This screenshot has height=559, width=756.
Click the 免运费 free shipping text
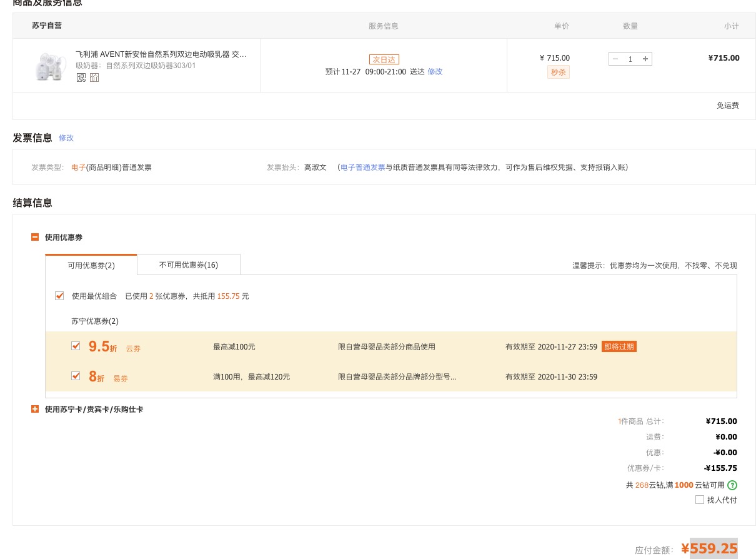[x=728, y=106]
